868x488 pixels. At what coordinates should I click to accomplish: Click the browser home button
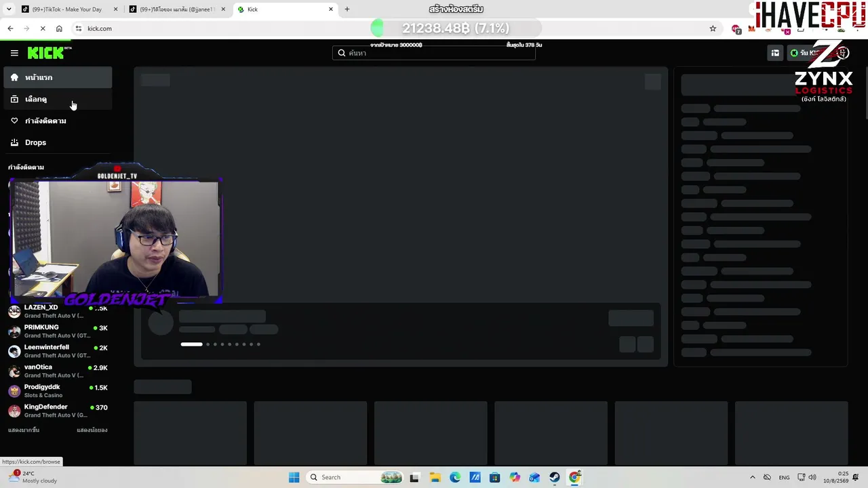click(x=59, y=28)
